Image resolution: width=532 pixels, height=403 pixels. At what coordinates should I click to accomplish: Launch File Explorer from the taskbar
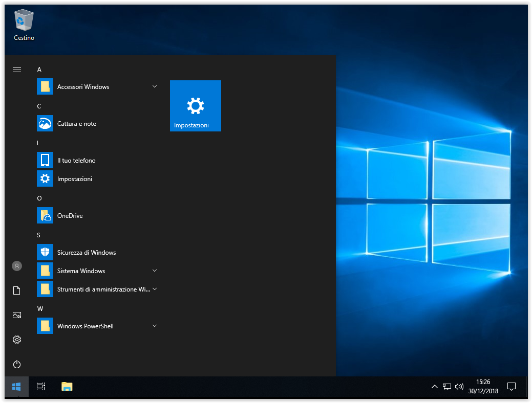(x=67, y=387)
